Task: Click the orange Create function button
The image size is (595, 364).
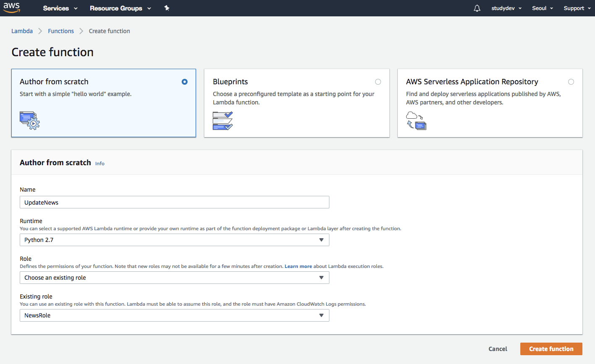Action: [551, 349]
